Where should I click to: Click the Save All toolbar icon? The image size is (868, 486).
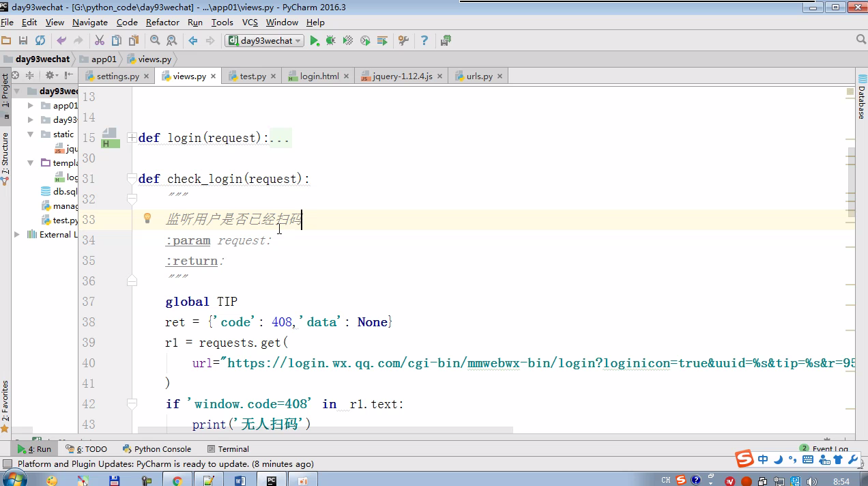tap(23, 41)
